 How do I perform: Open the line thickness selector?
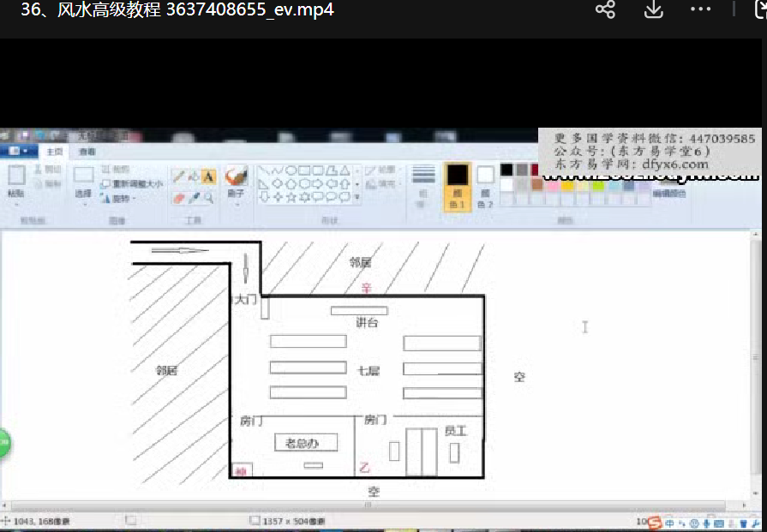[423, 180]
